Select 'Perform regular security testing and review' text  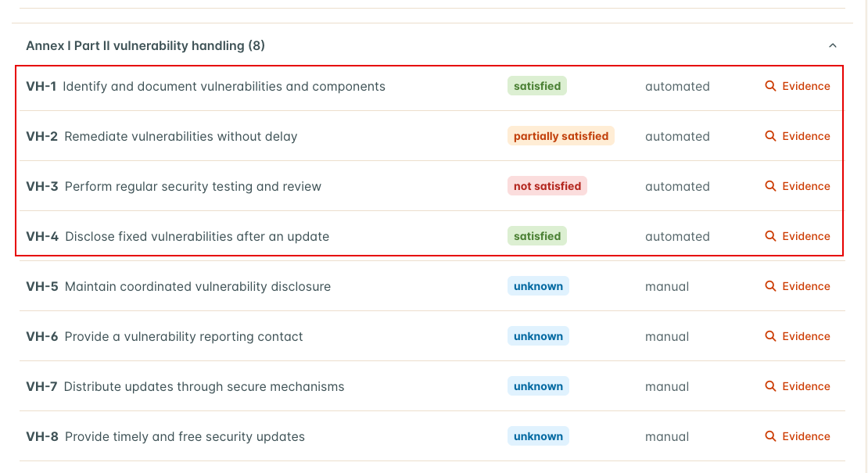[x=192, y=186]
